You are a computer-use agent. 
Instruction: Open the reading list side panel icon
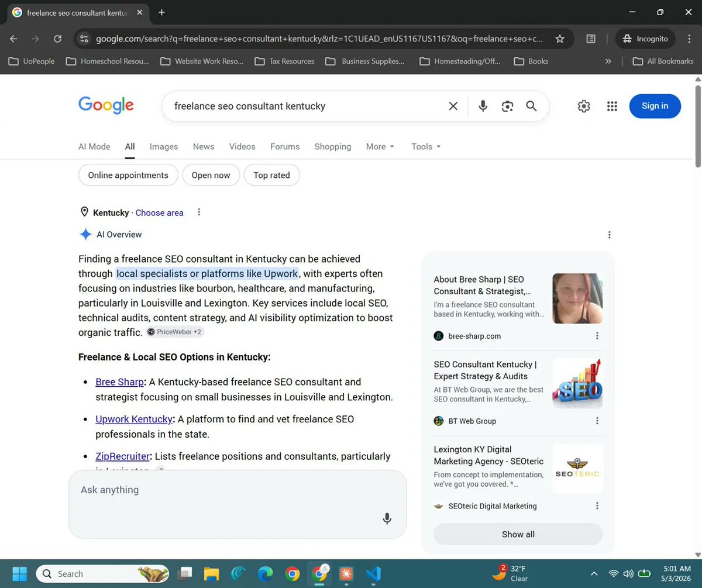(x=591, y=39)
